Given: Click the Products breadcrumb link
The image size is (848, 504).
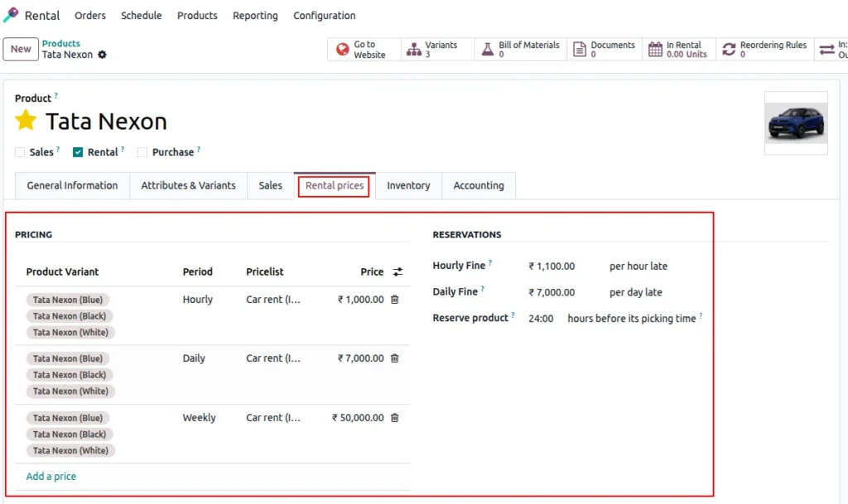Looking at the screenshot, I should coord(61,43).
